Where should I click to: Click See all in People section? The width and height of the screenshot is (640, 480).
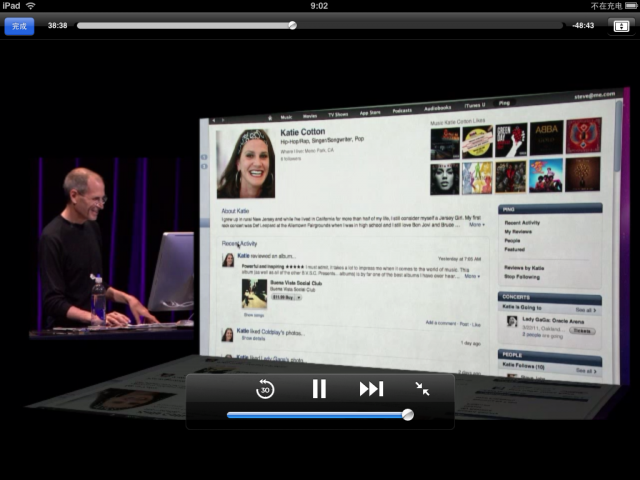[586, 371]
